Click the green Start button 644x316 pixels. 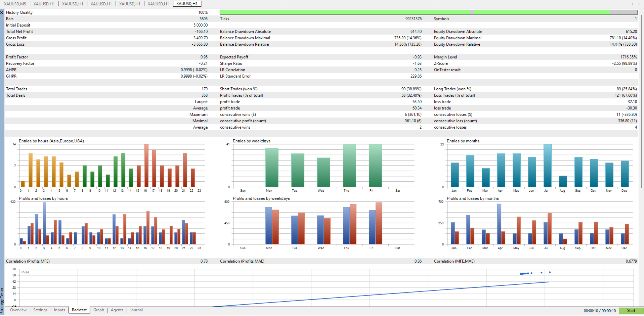click(x=631, y=311)
